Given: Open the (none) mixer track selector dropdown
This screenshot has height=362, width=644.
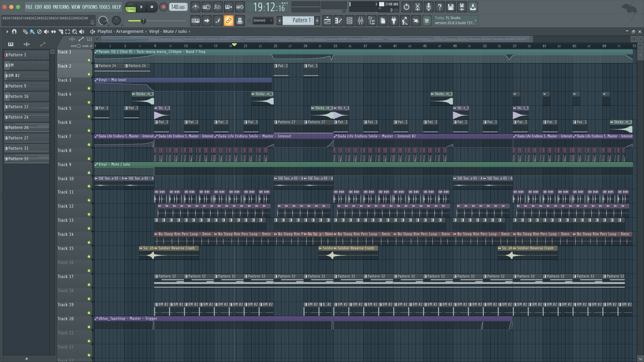Looking at the screenshot, I should pyautogui.click(x=263, y=21).
